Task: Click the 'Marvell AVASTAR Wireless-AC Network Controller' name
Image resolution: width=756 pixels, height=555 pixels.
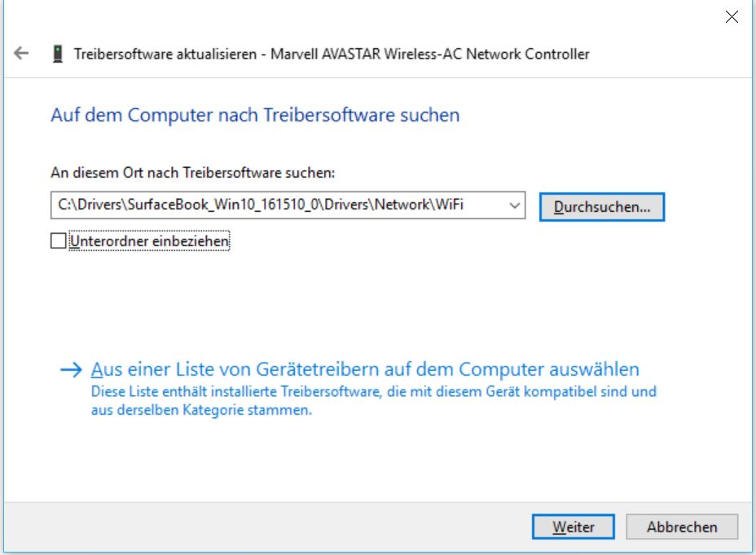Action: tap(430, 54)
